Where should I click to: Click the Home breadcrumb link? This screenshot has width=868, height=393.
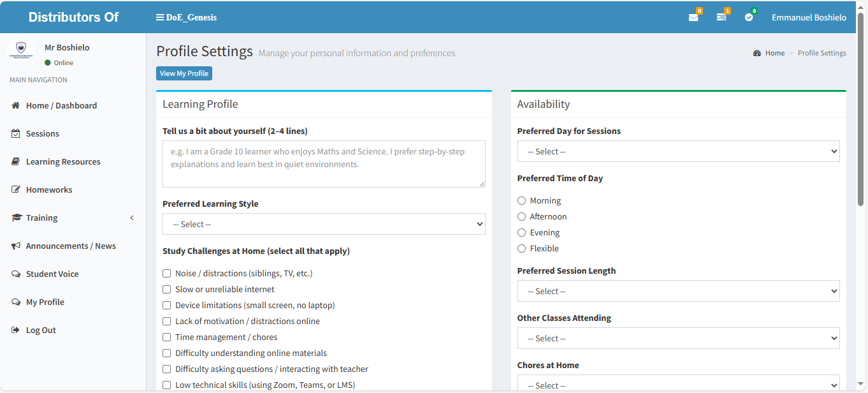[x=774, y=54]
